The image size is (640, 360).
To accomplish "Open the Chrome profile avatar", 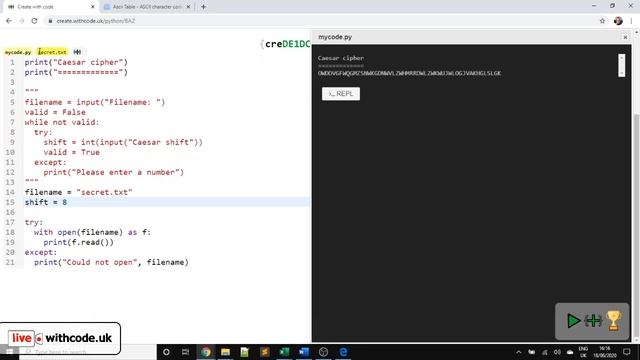I will pyautogui.click(x=618, y=21).
